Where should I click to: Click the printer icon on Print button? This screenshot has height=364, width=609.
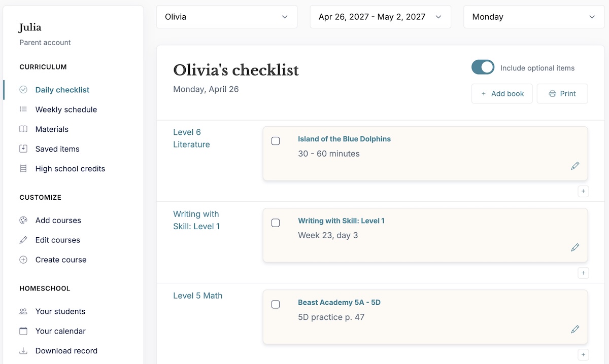553,94
